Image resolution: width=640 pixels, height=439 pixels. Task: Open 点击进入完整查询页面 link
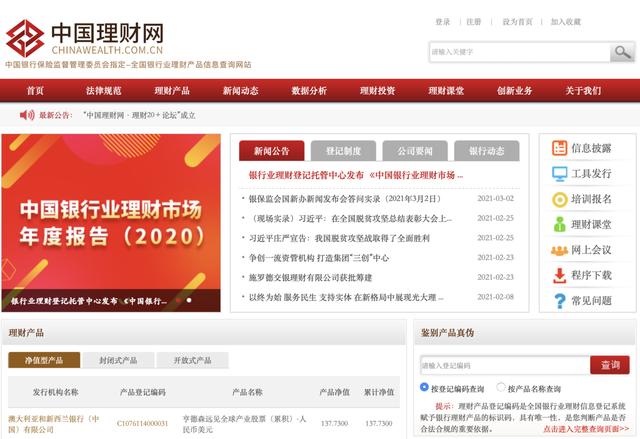[x=586, y=429]
